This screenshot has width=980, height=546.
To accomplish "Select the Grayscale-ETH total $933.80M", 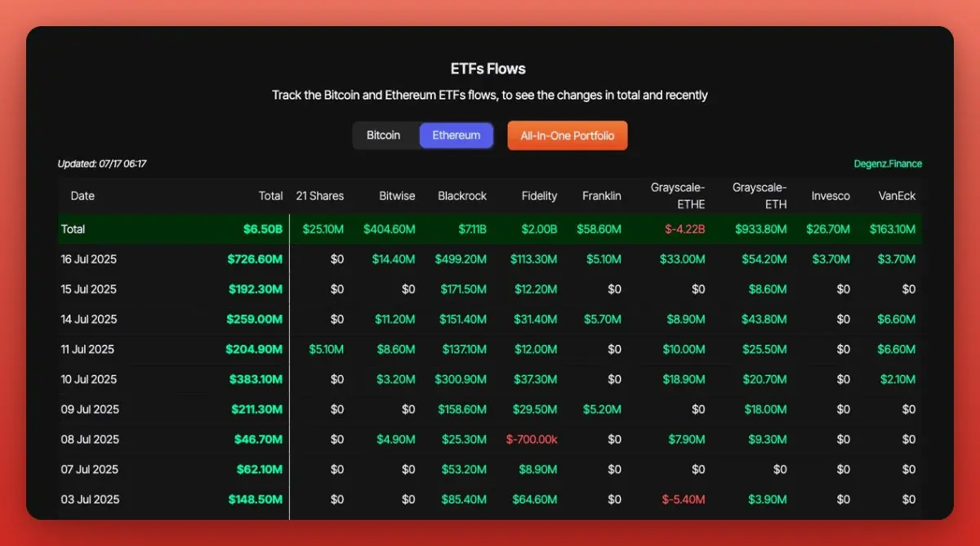I will tap(761, 229).
